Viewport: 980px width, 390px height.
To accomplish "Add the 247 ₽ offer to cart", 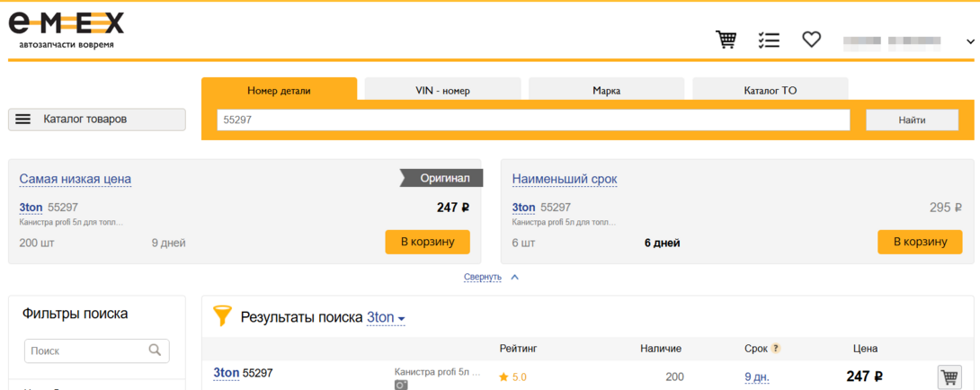I will (427, 242).
